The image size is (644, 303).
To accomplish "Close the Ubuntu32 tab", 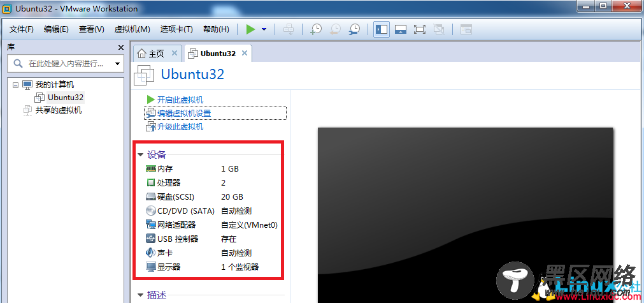I will click(x=245, y=53).
